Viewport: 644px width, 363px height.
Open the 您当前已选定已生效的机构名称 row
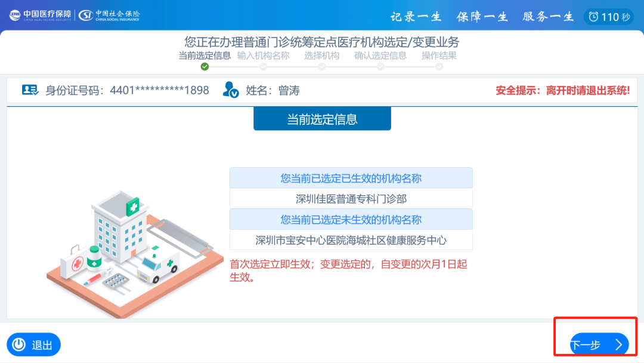point(351,177)
